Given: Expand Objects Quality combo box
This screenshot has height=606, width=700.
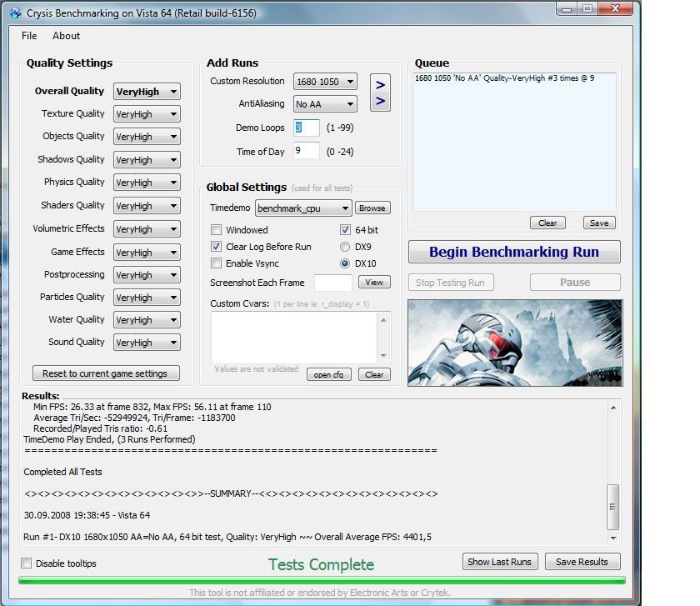Looking at the screenshot, I should (147, 137).
